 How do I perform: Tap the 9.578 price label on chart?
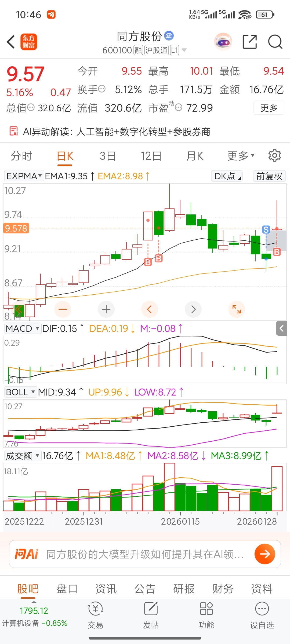(x=16, y=228)
